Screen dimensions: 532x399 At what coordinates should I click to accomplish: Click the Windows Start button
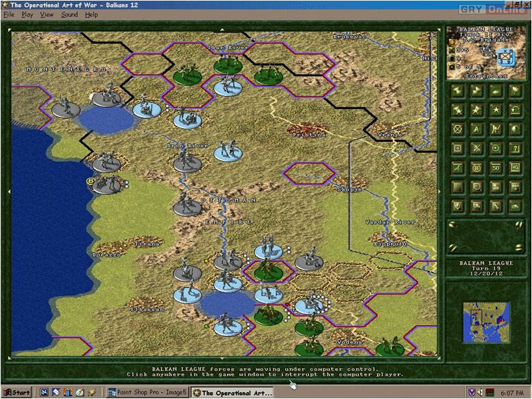(17, 393)
